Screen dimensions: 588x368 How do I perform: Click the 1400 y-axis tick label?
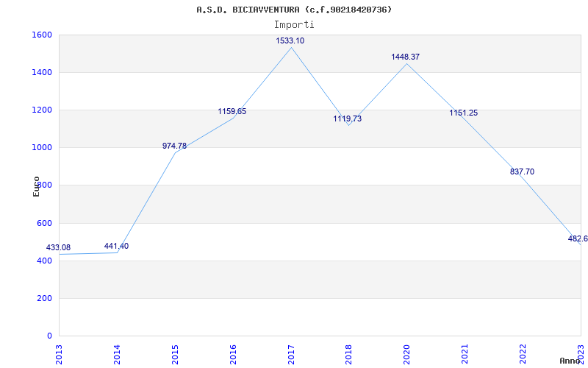pyautogui.click(x=43, y=72)
